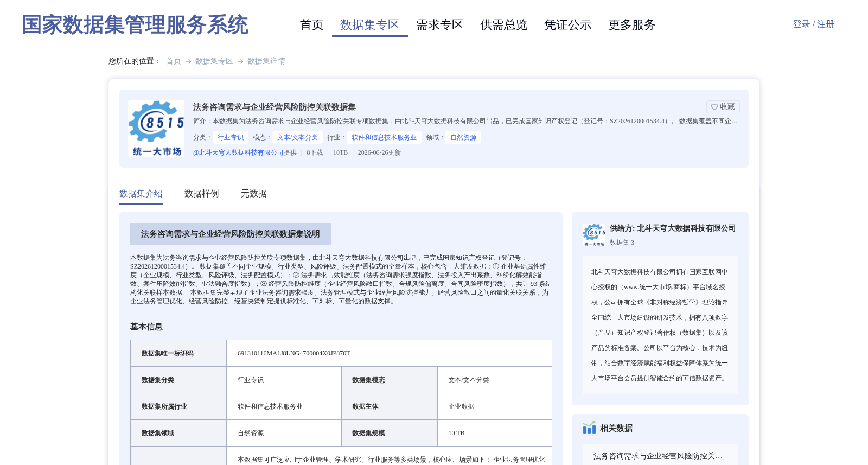Open the 首页 navigation item
This screenshot has height=465, width=868.
point(311,25)
